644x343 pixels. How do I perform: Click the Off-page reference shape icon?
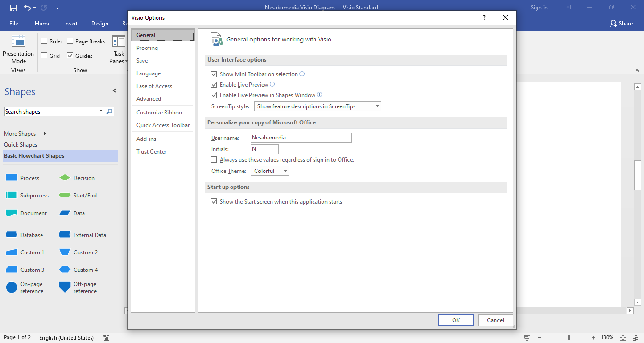[65, 287]
